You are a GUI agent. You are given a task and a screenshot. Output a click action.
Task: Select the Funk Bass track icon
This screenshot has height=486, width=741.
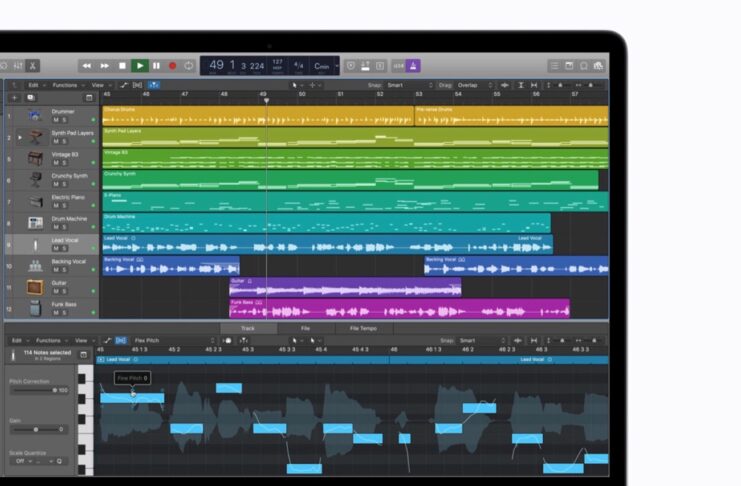point(35,309)
